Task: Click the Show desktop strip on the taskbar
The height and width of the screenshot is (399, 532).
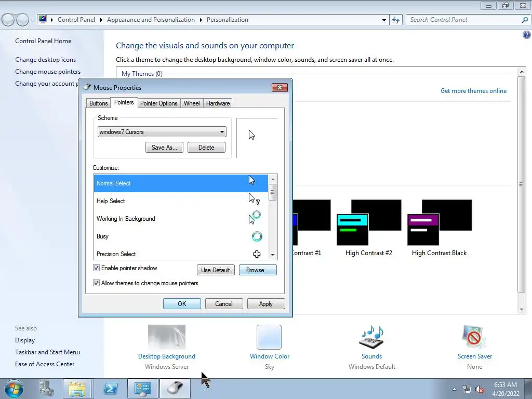Action: tap(528, 389)
